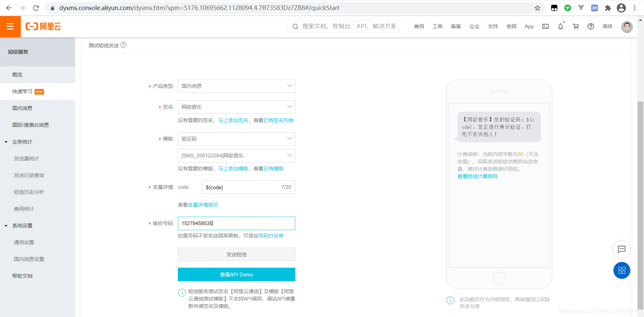The height and width of the screenshot is (317, 644).
Task: Go forward in browser history
Action: click(22, 8)
